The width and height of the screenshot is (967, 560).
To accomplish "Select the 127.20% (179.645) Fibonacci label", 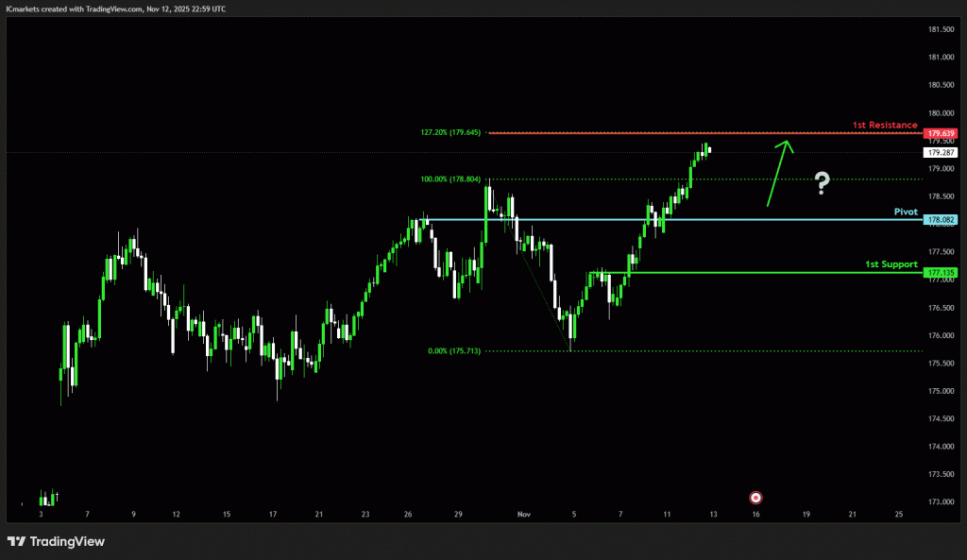I will click(450, 133).
